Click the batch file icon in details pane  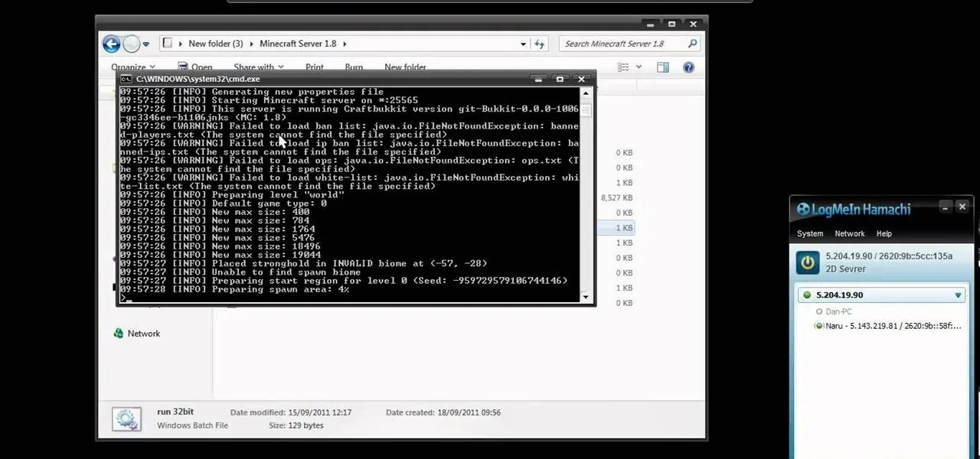[x=126, y=418]
